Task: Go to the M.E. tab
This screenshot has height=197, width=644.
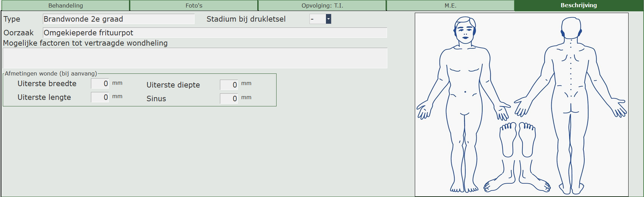Action: click(x=450, y=5)
